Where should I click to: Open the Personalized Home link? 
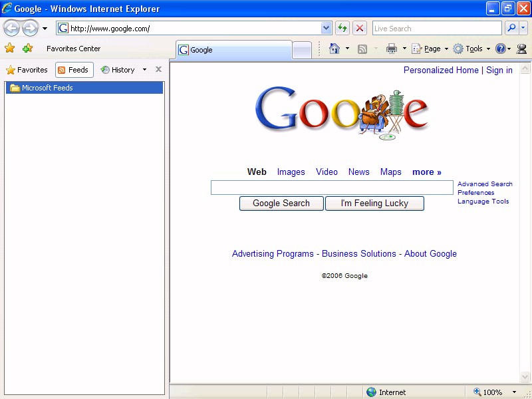pyautogui.click(x=441, y=70)
